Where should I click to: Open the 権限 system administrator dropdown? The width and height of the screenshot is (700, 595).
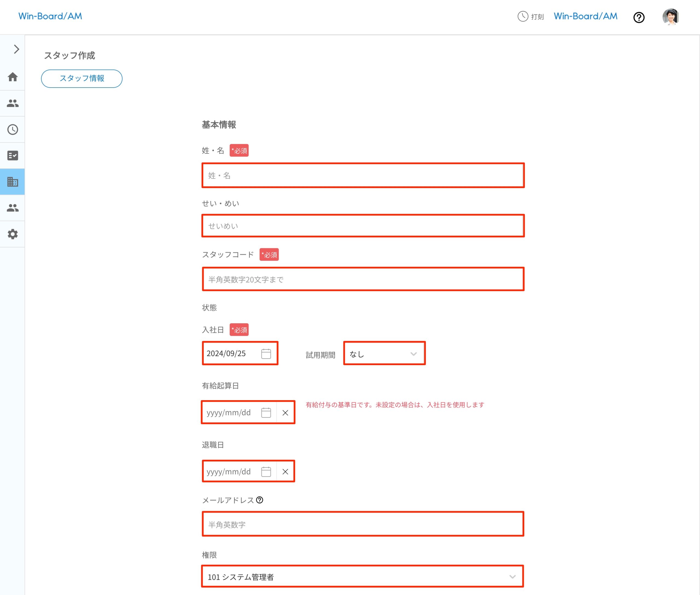pos(362,577)
